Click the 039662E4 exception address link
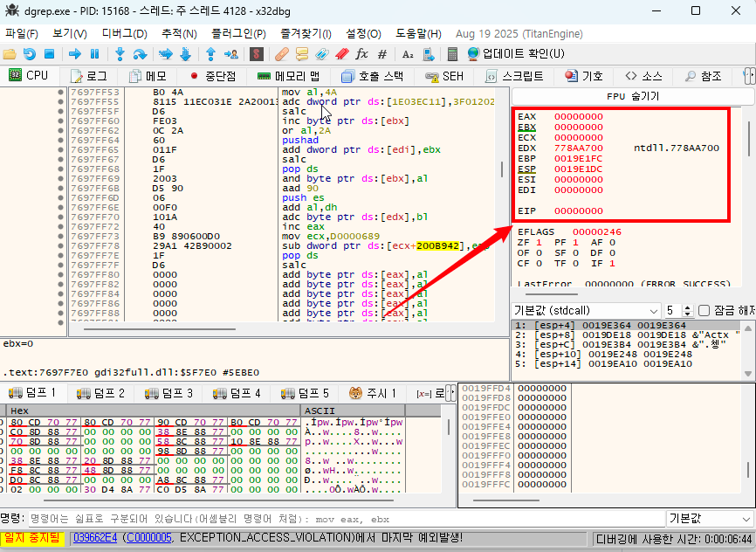This screenshot has height=552, width=756. click(x=94, y=538)
